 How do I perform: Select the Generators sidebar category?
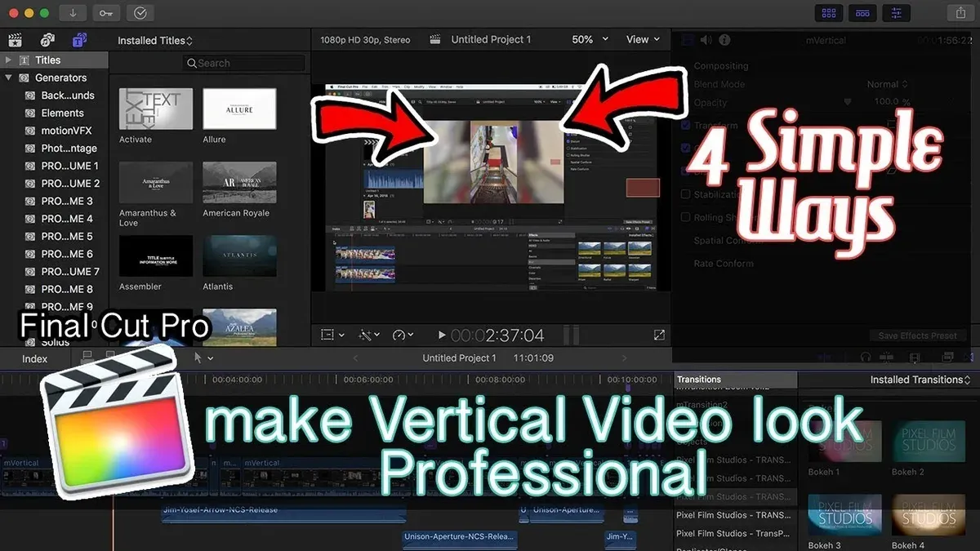pos(54,78)
